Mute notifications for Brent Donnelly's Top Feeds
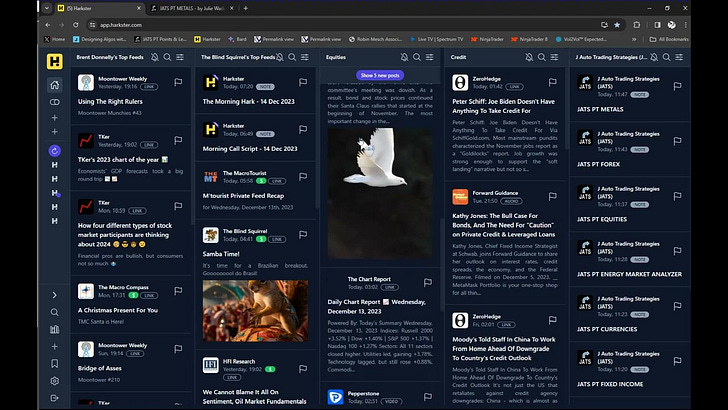 click(x=155, y=57)
